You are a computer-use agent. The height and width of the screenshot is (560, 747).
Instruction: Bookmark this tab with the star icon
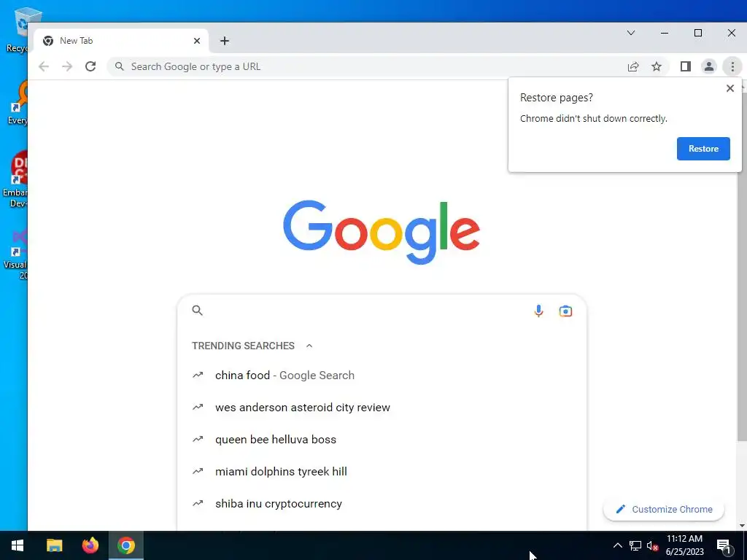click(x=657, y=66)
